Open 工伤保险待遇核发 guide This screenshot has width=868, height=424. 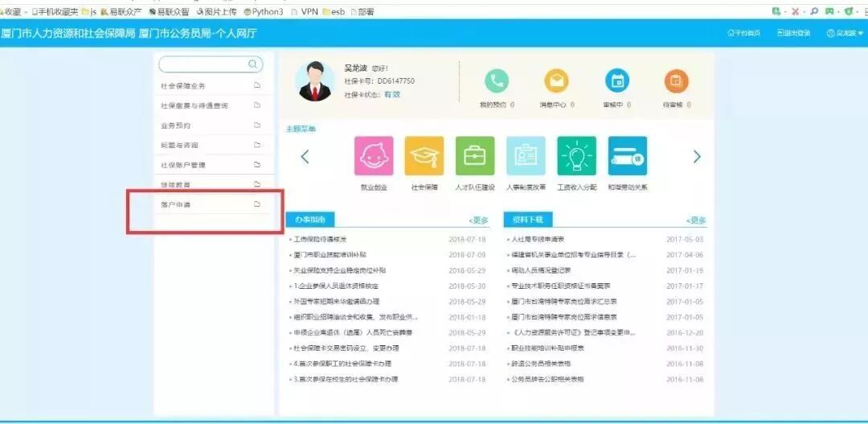tap(321, 240)
